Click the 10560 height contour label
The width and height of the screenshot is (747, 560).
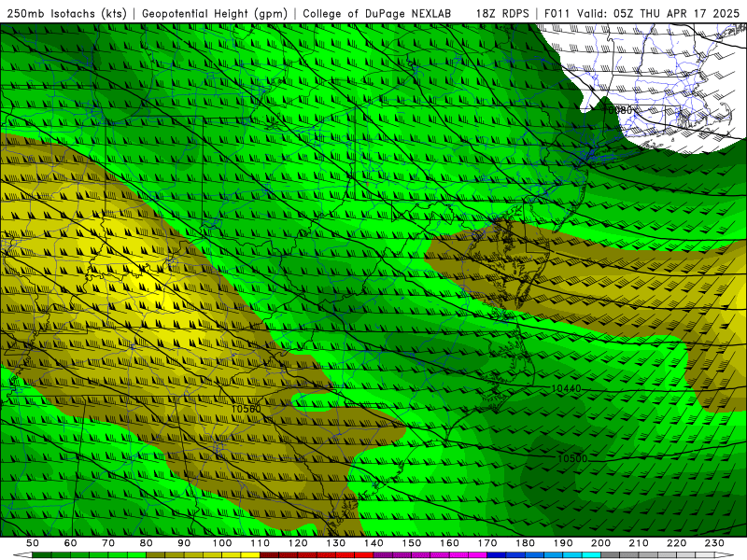pyautogui.click(x=247, y=409)
